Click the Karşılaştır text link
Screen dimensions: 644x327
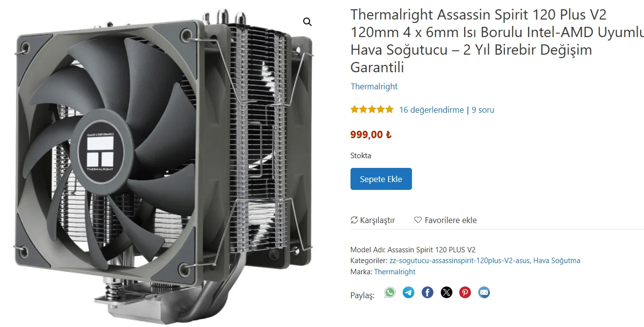coord(377,220)
